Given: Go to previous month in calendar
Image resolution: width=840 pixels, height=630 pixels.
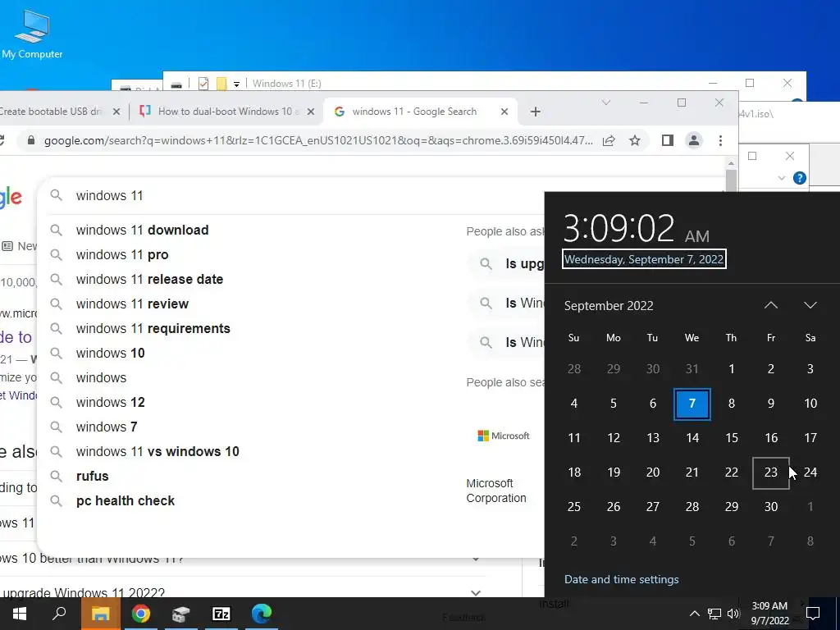Looking at the screenshot, I should click(771, 305).
